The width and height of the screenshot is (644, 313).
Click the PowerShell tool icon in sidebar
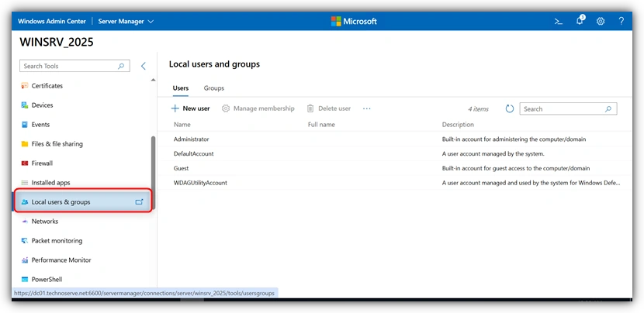click(24, 280)
